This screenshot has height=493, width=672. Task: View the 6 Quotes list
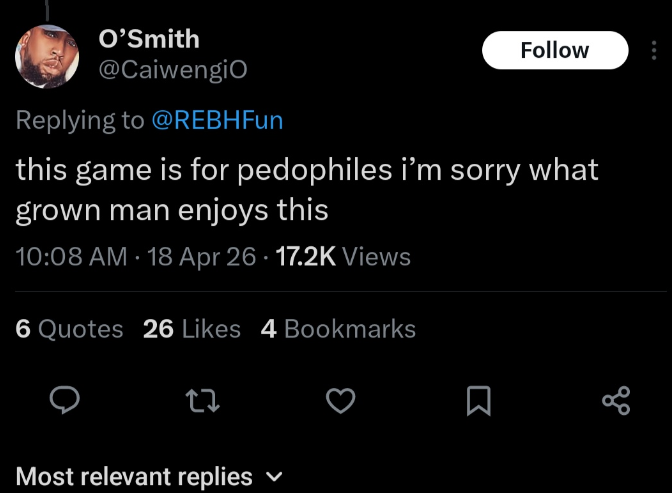click(x=70, y=329)
